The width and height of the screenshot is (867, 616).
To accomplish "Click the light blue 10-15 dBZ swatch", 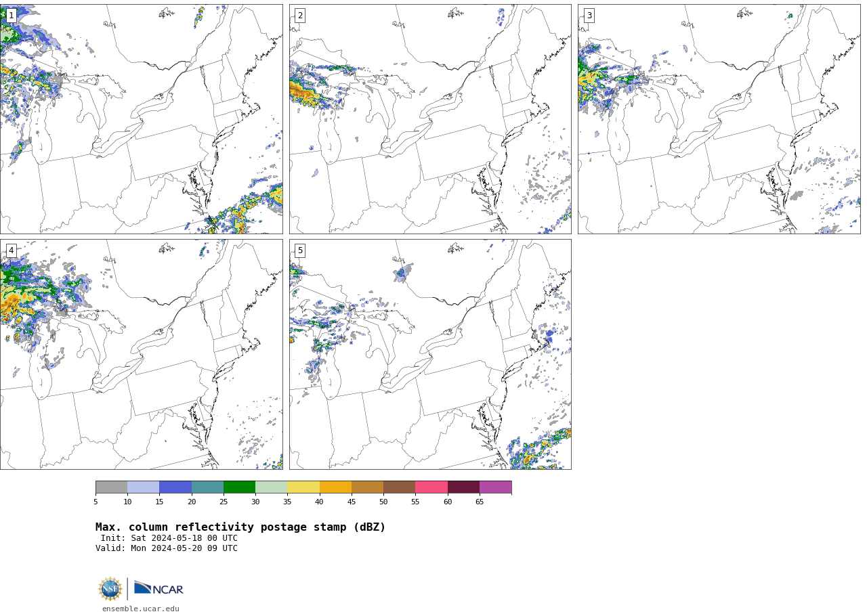I will coord(143,487).
